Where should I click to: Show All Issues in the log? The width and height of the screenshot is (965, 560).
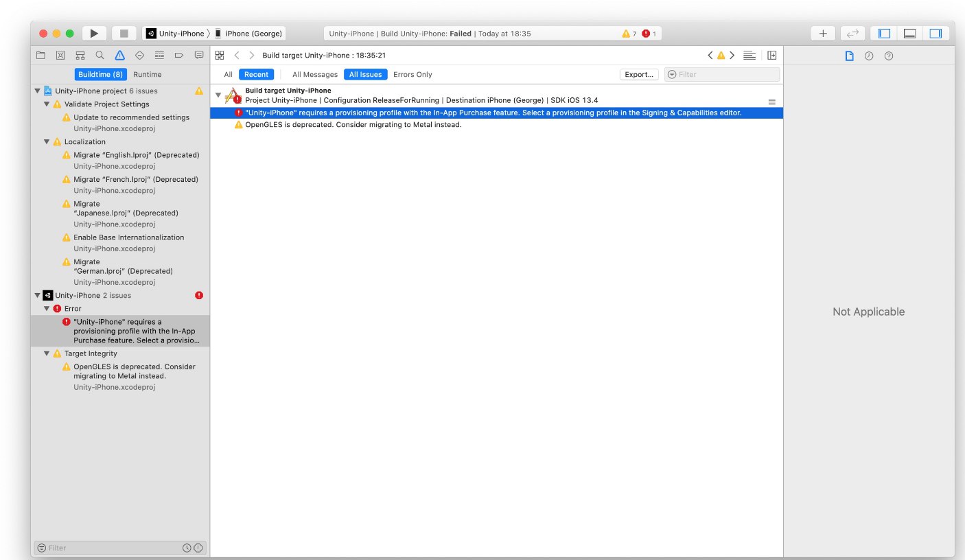point(365,74)
